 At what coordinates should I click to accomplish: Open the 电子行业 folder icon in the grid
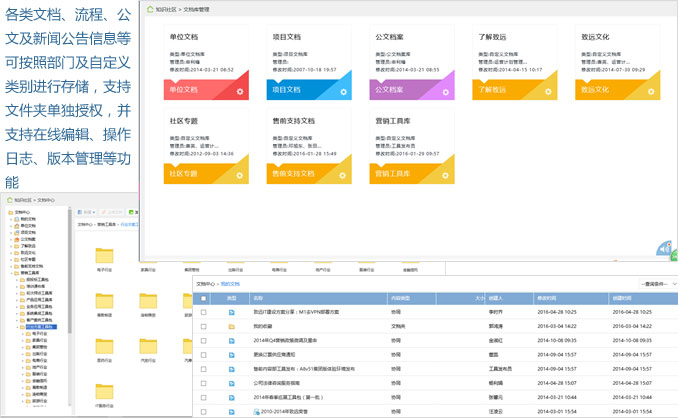click(x=104, y=256)
